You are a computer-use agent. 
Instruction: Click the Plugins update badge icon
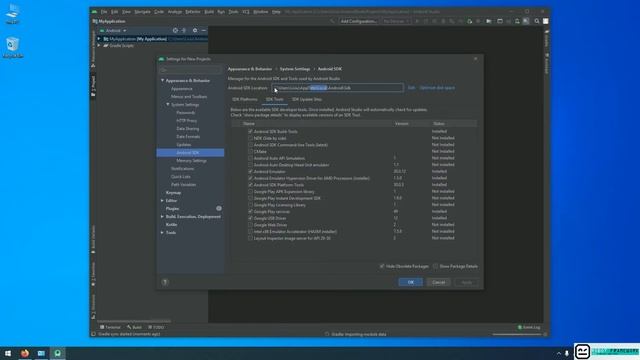click(x=219, y=209)
